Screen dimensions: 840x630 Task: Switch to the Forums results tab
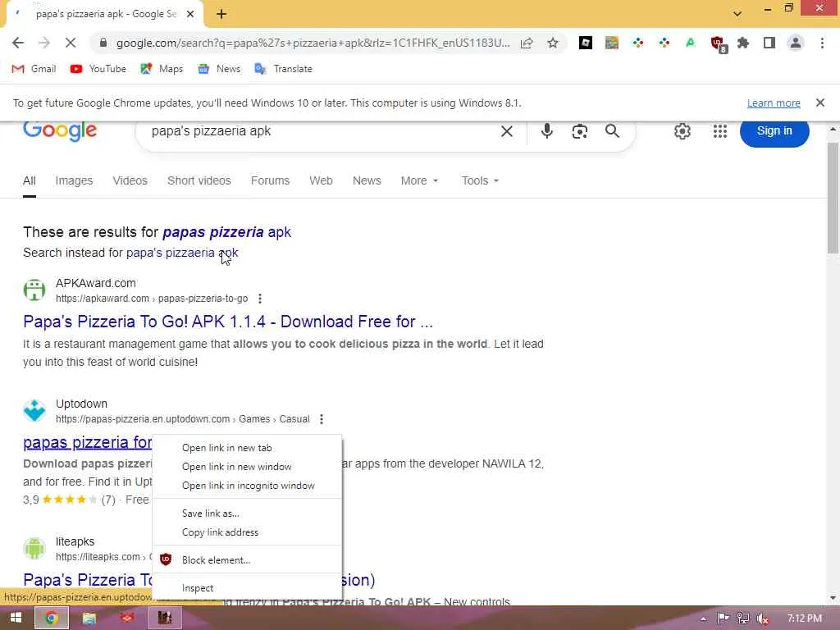pyautogui.click(x=270, y=181)
